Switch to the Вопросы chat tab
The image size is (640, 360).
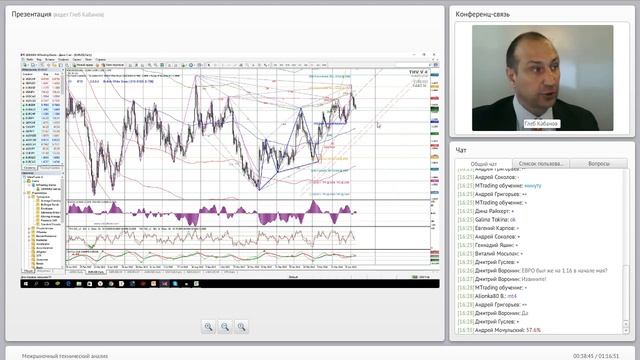(599, 164)
